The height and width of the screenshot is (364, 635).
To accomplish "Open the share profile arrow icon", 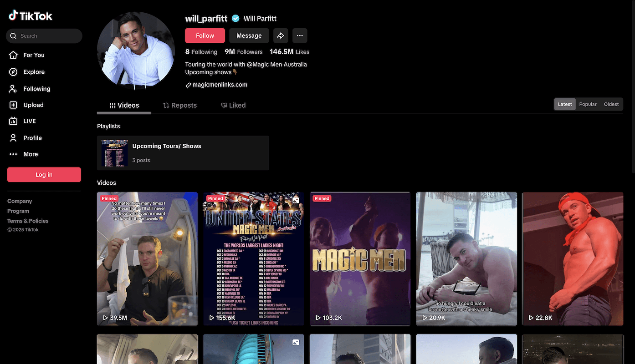I will [x=281, y=35].
